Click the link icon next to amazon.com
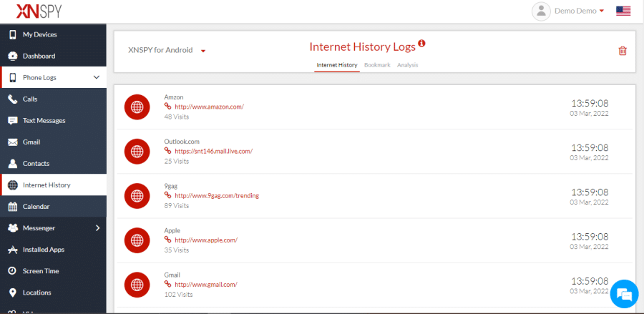 pos(167,107)
